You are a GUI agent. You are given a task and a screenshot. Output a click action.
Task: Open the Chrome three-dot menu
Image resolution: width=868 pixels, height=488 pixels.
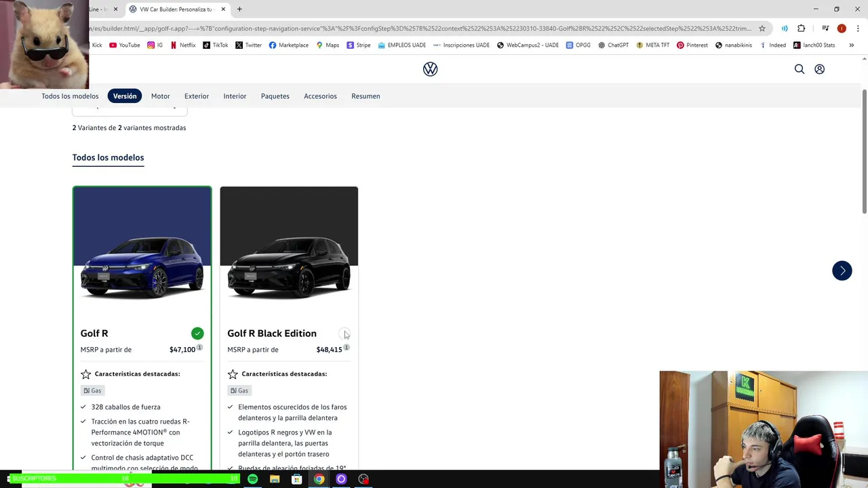click(x=858, y=28)
